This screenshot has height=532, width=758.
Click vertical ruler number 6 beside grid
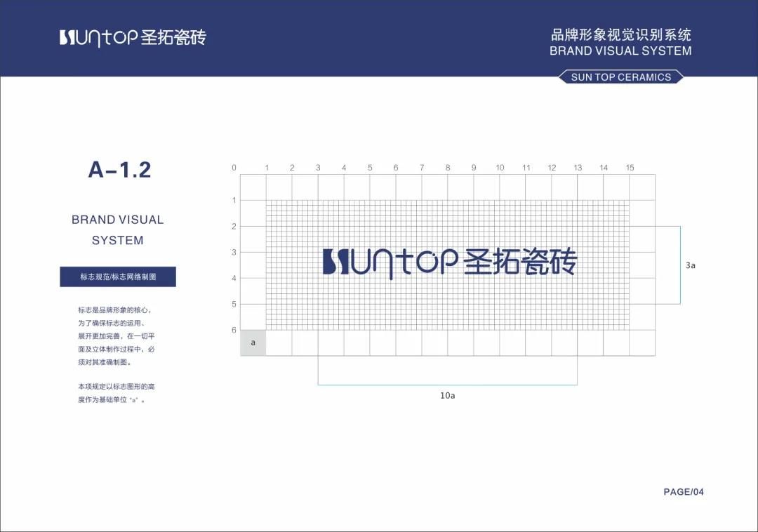(234, 330)
